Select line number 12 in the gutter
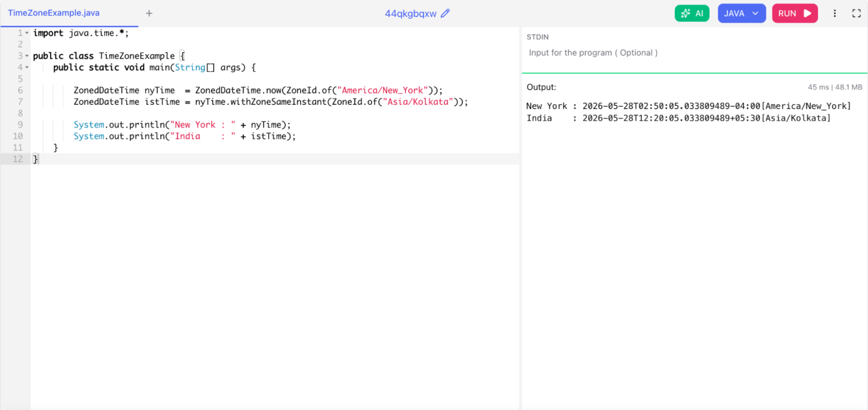This screenshot has height=410, width=868. [18, 159]
